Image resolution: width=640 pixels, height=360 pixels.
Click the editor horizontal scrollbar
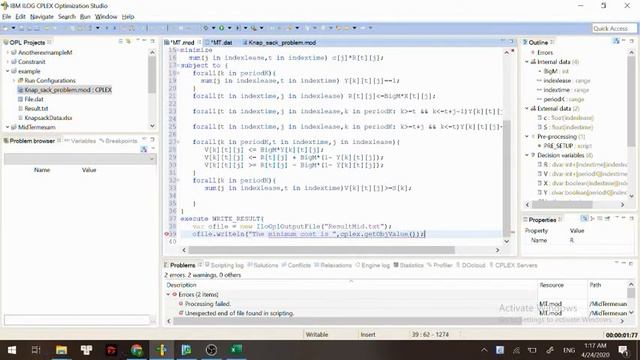321,250
